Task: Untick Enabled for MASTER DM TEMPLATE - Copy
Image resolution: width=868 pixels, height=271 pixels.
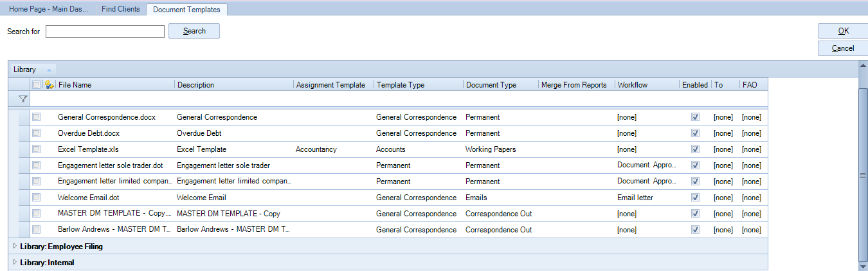Action: point(695,214)
